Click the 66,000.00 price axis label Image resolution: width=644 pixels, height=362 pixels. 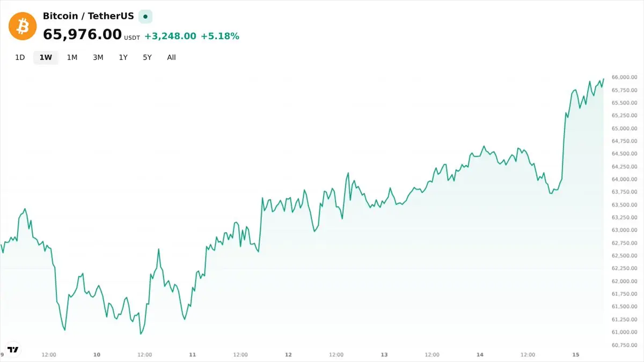pyautogui.click(x=624, y=77)
